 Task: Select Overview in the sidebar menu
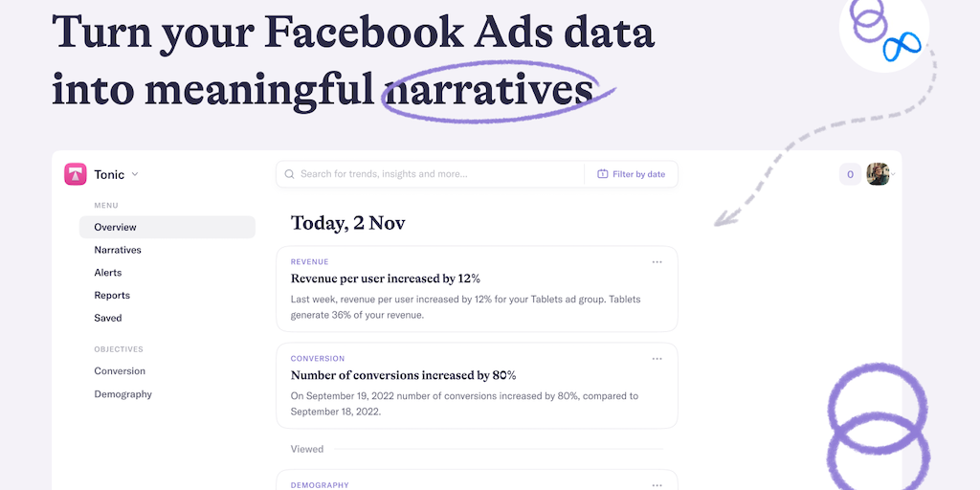pyautogui.click(x=116, y=227)
